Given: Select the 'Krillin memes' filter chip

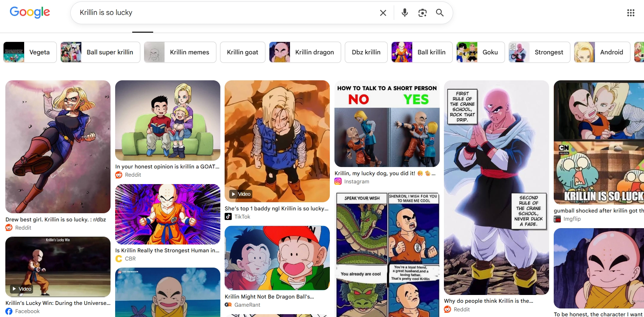Looking at the screenshot, I should (180, 52).
